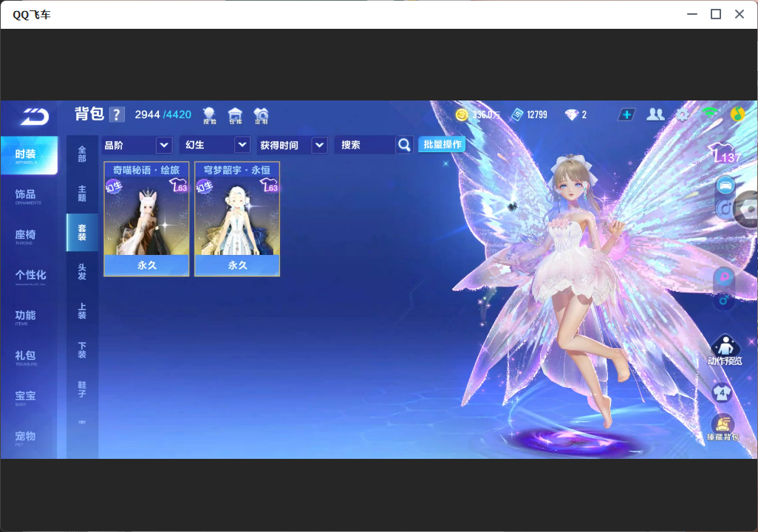This screenshot has width=758, height=532.
Task: Click the 12799 ticket balance
Action: tap(536, 115)
